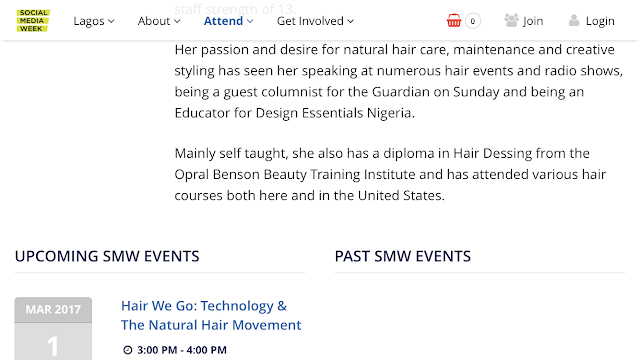The image size is (640, 360).
Task: Click the cart item count badge
Action: click(x=473, y=21)
